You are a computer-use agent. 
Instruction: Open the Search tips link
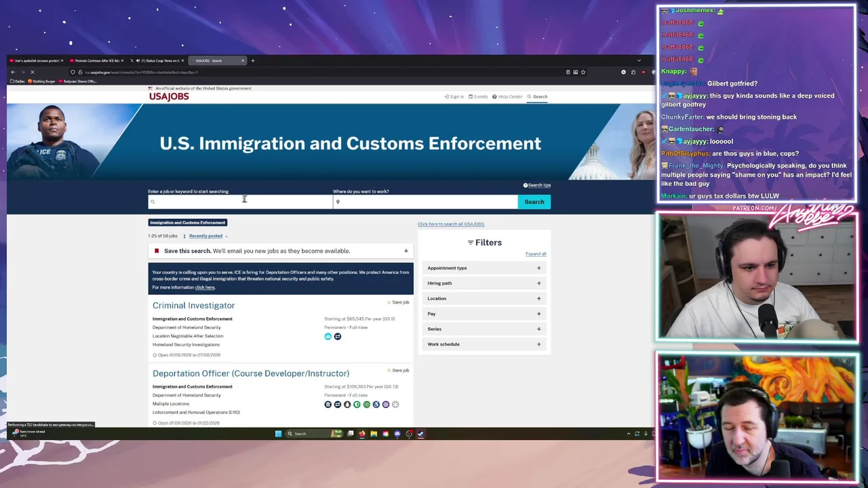tap(537, 185)
